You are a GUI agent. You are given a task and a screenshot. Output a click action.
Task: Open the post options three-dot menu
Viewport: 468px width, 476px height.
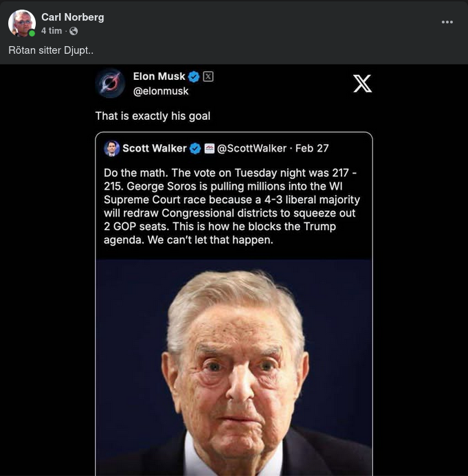(447, 22)
